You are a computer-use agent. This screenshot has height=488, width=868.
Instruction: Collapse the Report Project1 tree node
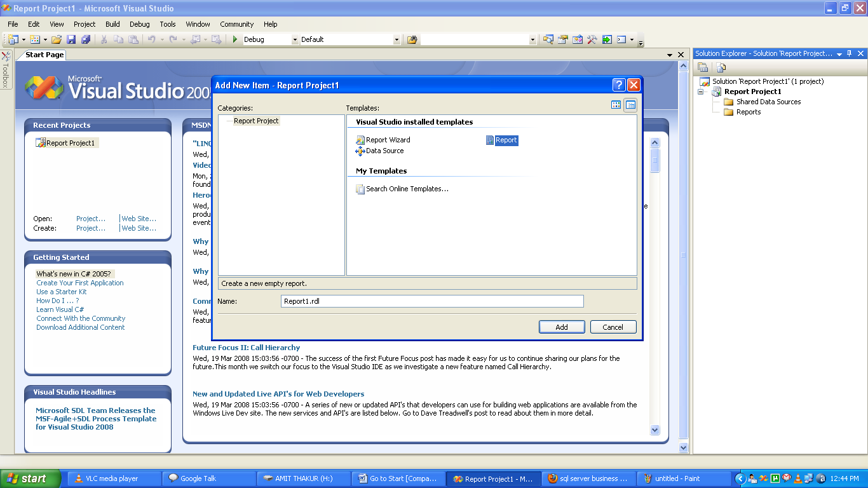click(x=701, y=91)
